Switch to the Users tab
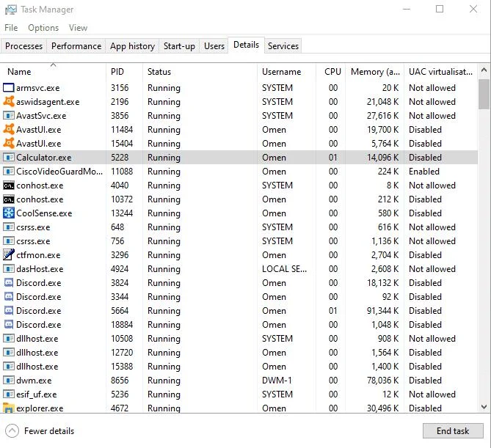 point(214,46)
